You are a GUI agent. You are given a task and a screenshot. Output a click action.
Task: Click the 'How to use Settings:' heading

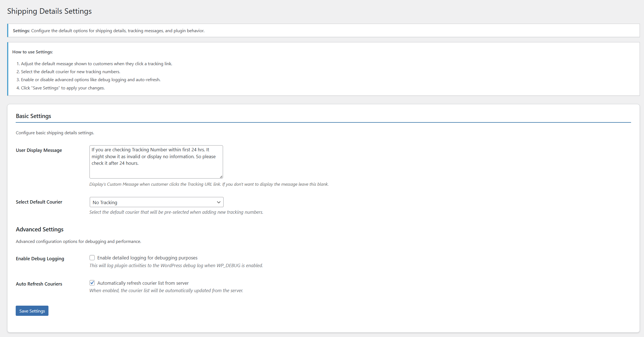[x=32, y=52]
